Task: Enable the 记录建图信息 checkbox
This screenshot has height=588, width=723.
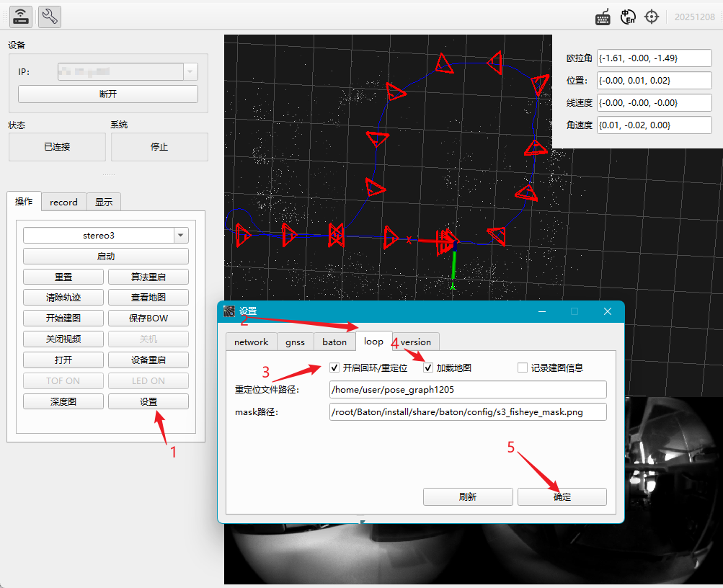Action: (523, 367)
